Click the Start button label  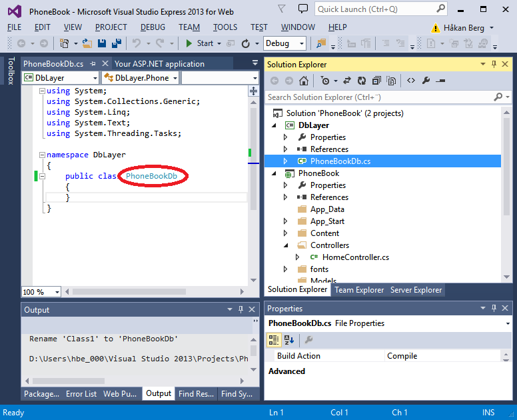[x=205, y=43]
